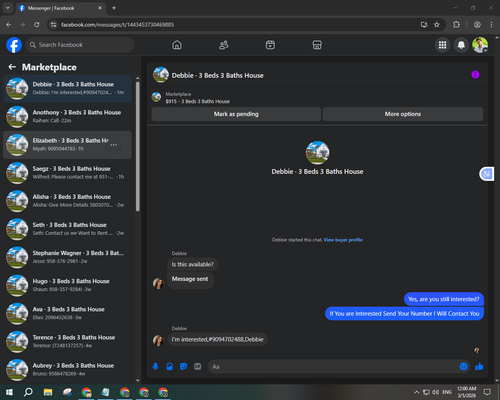Open the Chrome three-dot menu
Image resolution: width=500 pixels, height=400 pixels.
[x=491, y=25]
